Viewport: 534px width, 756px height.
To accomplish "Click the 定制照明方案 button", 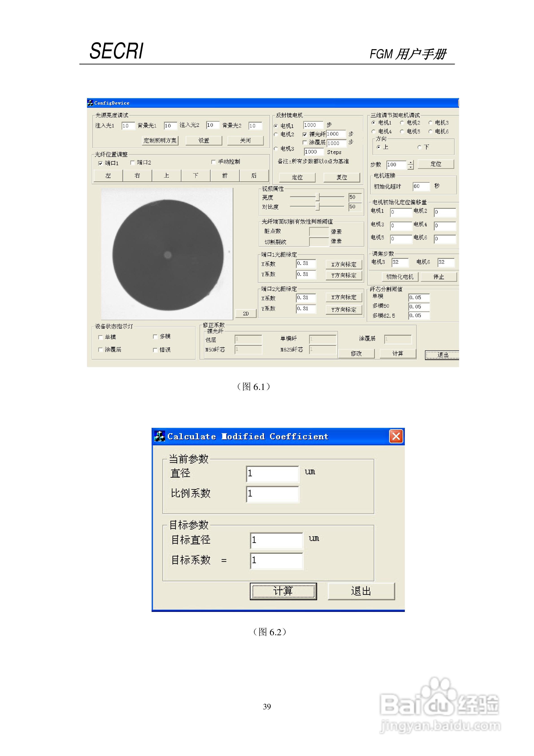I will pos(160,141).
